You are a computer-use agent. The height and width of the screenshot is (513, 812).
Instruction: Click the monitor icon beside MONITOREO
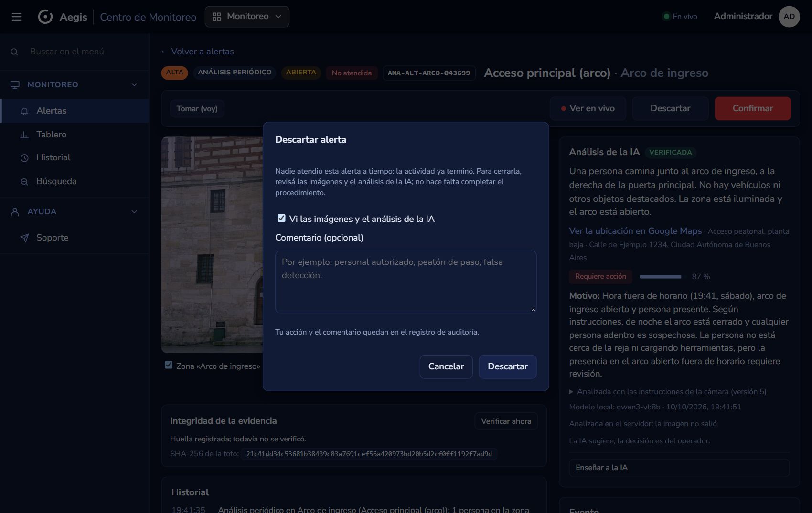tap(15, 84)
